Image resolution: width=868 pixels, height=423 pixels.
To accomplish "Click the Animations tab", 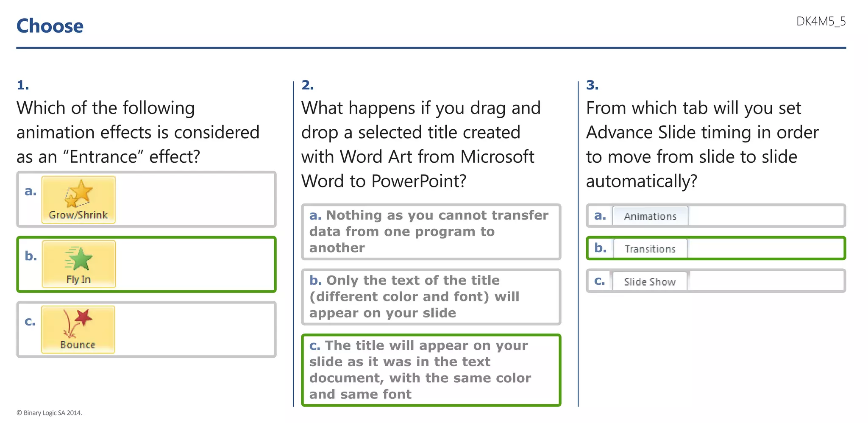I will click(x=650, y=216).
